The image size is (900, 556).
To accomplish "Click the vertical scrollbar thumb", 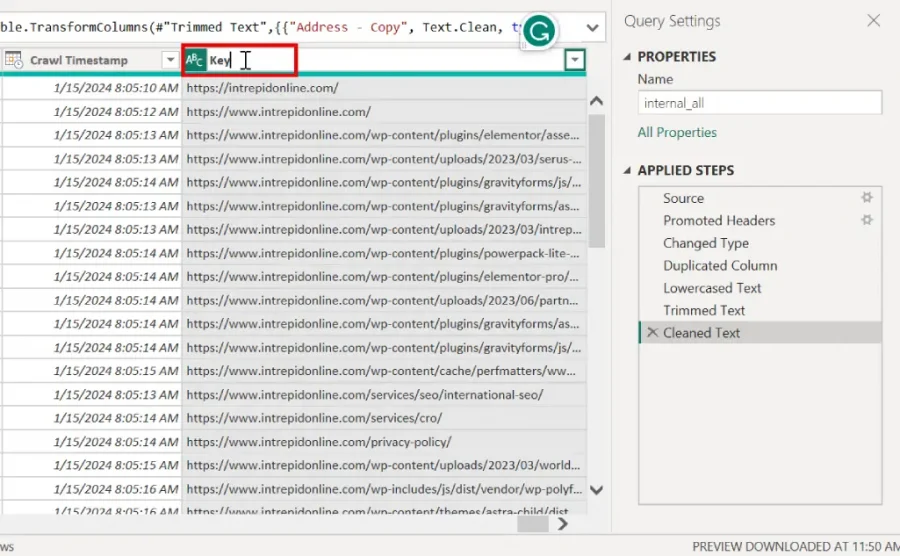I will click(x=596, y=181).
